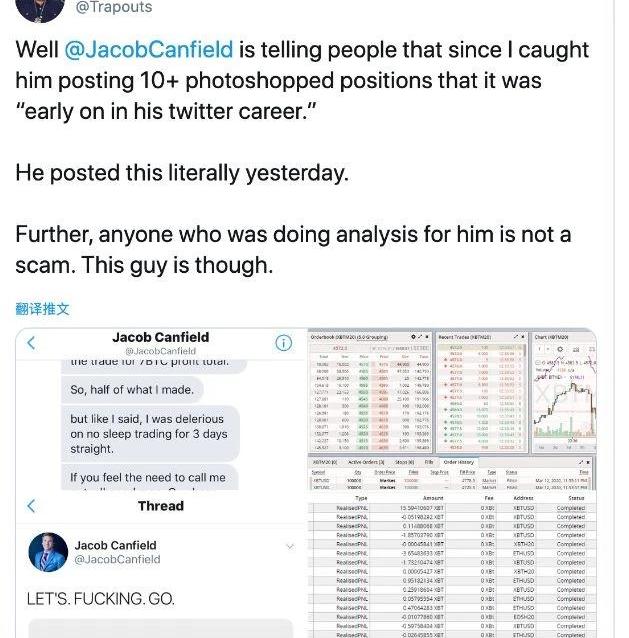The image size is (629, 638).
Task: Click the info icon beside Jacob Canfield header
Action: [x=284, y=343]
